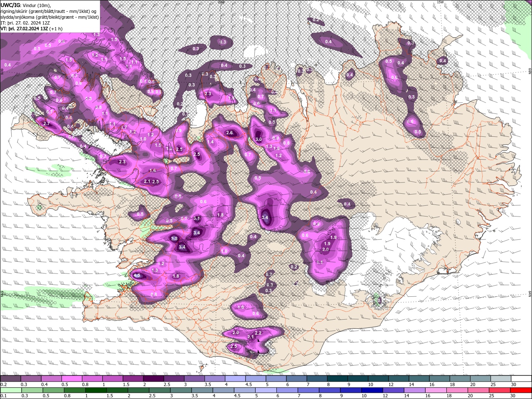This screenshot has height=399, width=532.
Task: Click the "slydda/snjókoma" description line in header
Action: (x=50, y=17)
